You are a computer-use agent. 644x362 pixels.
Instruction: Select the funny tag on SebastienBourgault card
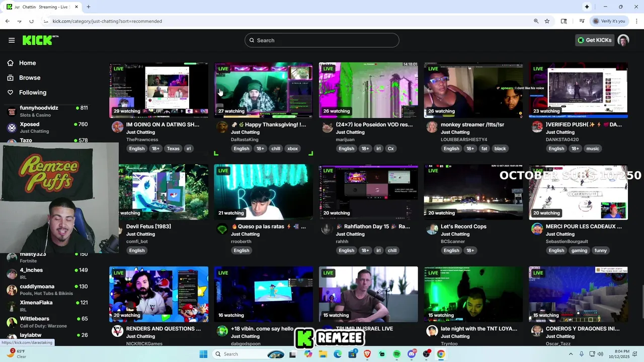[x=601, y=250]
